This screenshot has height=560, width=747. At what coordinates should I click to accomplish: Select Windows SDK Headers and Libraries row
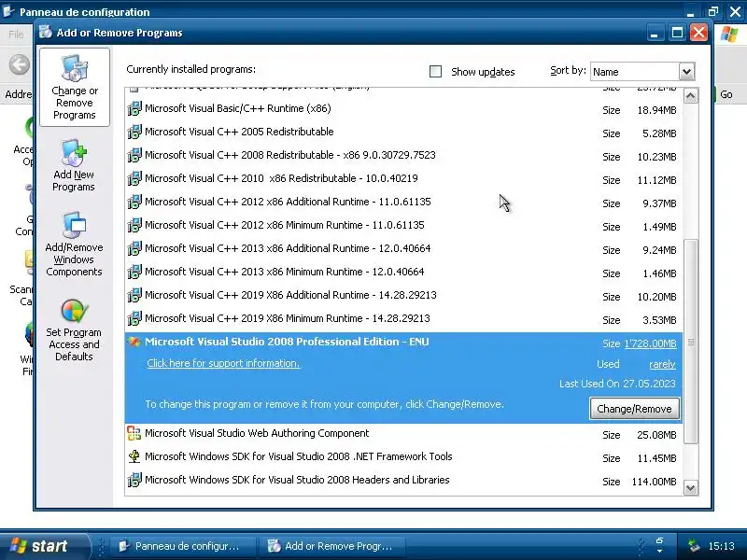[403, 480]
